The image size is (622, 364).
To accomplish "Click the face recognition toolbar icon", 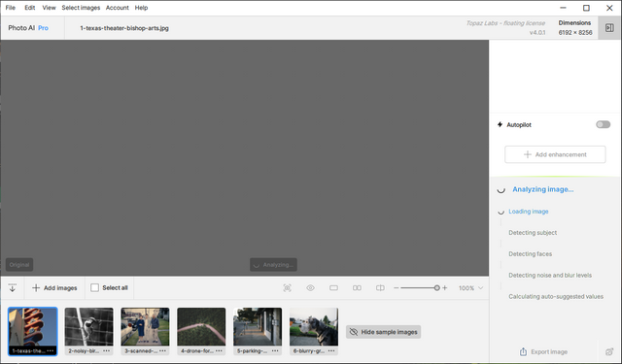I will (288, 288).
